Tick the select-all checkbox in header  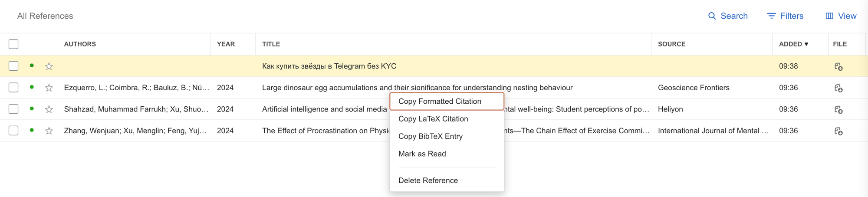click(13, 44)
